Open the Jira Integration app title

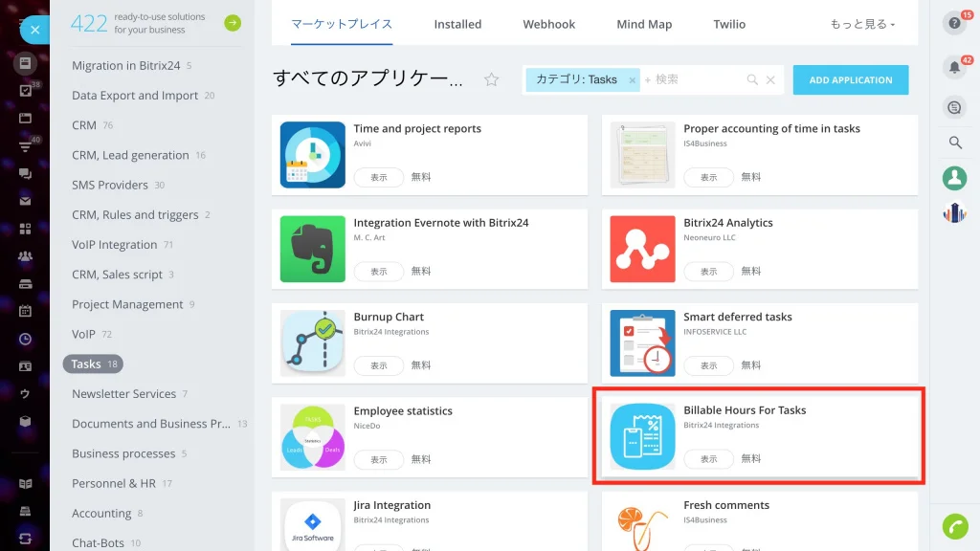pos(391,505)
